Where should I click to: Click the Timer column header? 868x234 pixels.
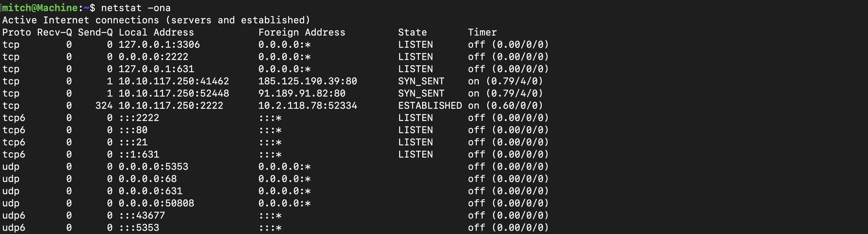point(482,32)
